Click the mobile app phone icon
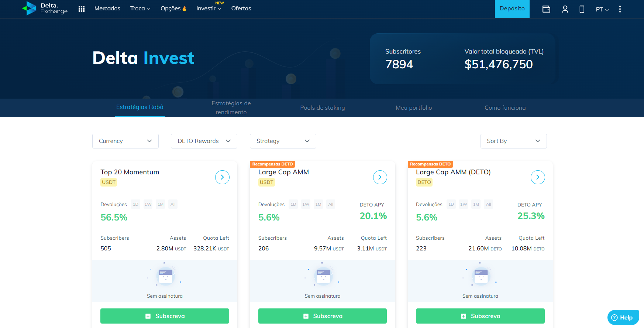 pyautogui.click(x=582, y=9)
